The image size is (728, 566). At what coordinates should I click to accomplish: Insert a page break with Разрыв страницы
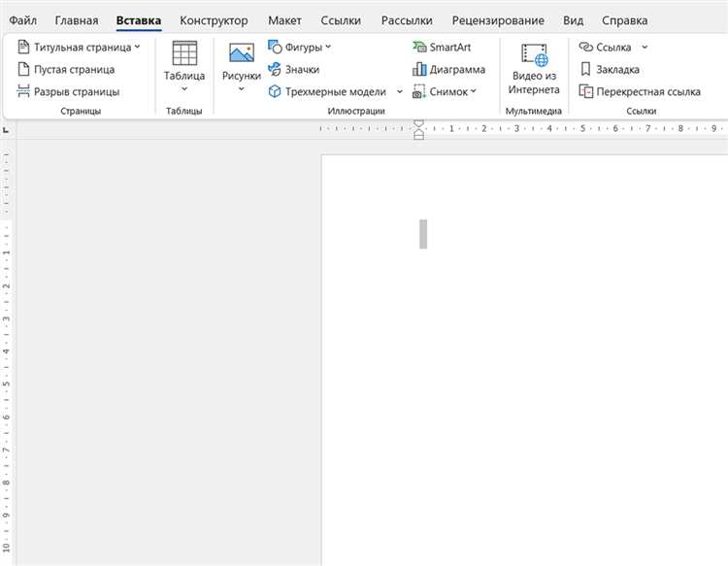click(x=69, y=92)
